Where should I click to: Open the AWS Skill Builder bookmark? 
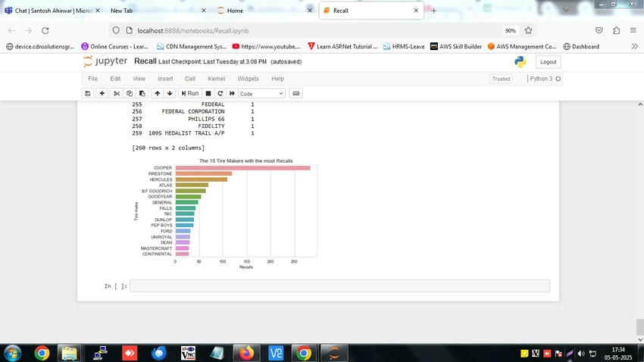click(x=456, y=46)
